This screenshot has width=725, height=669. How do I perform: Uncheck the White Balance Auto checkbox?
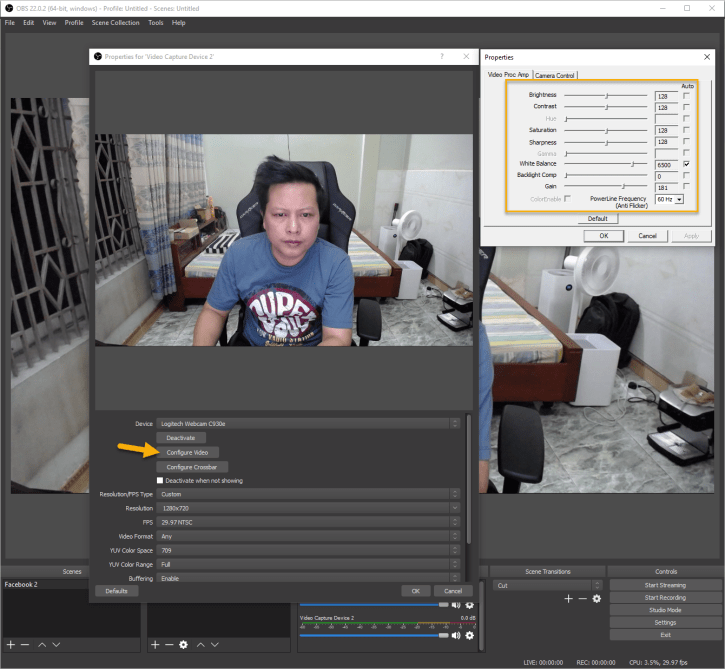(686, 163)
